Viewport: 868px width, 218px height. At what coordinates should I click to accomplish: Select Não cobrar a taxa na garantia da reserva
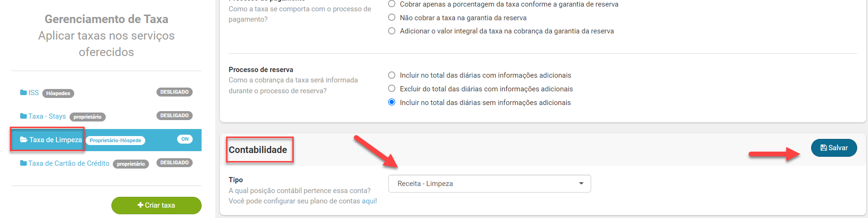click(391, 18)
